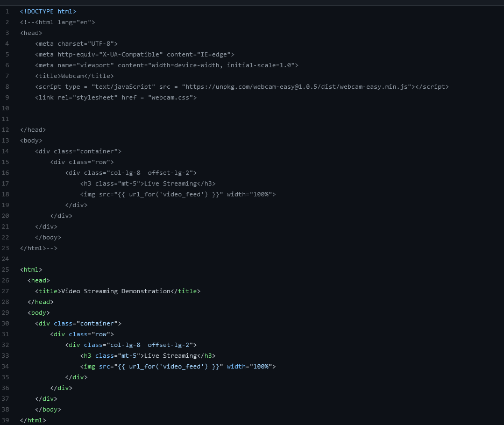Click the col-lg-8 offset-lg-2 div on line 16
This screenshot has width=504, height=425.
coord(131,173)
